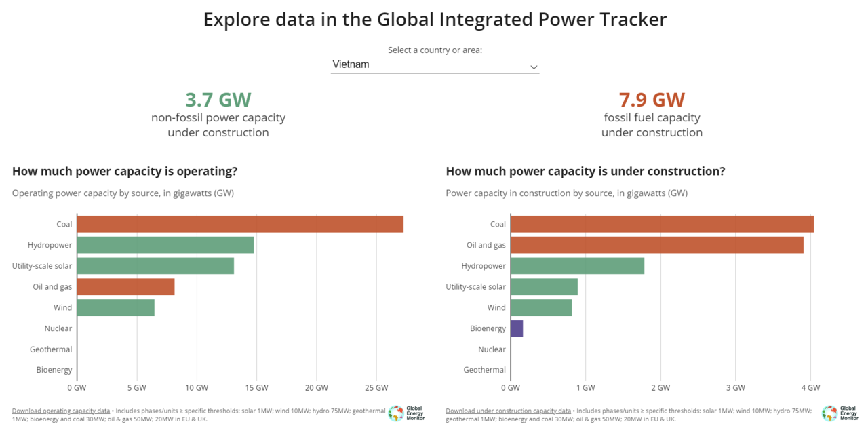
Task: Download under construction capacity data link
Action: (x=508, y=411)
